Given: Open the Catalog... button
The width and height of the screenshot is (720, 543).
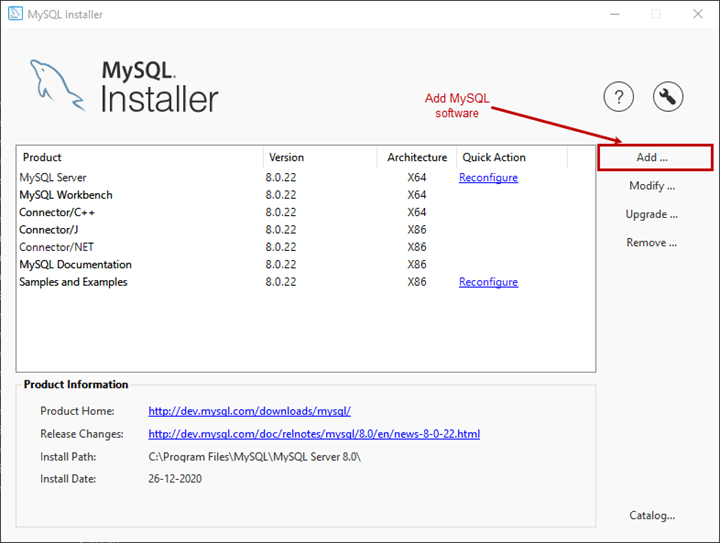Looking at the screenshot, I should [x=652, y=515].
